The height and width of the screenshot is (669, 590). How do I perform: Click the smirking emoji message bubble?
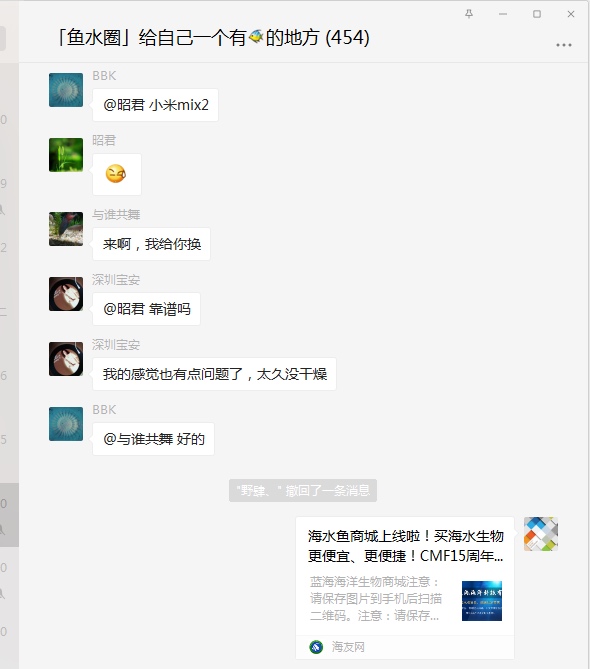tap(116, 174)
